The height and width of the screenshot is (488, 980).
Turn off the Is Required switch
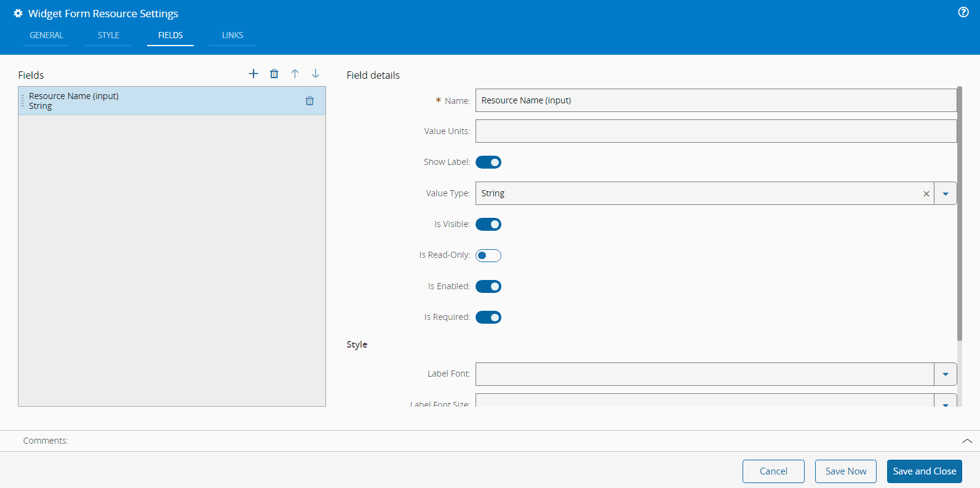(488, 318)
